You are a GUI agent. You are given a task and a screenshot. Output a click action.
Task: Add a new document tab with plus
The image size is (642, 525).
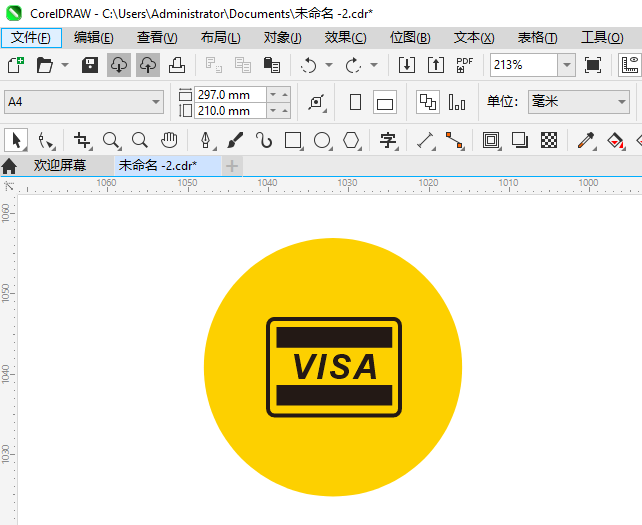(x=232, y=166)
